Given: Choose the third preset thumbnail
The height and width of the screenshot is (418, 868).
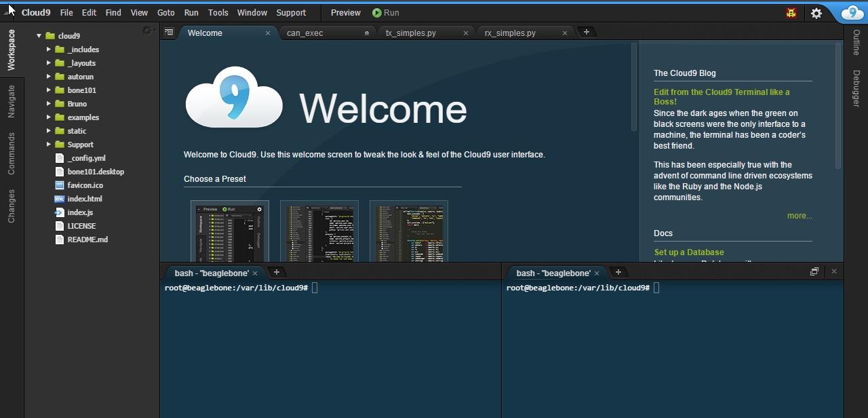Looking at the screenshot, I should click(x=409, y=231).
